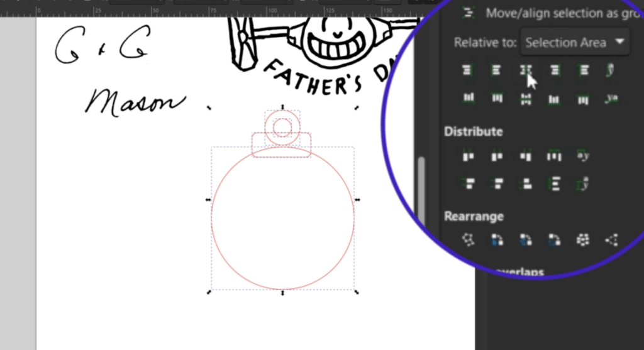
Task: Center selected objects on horizontal axis
Action: point(525,99)
